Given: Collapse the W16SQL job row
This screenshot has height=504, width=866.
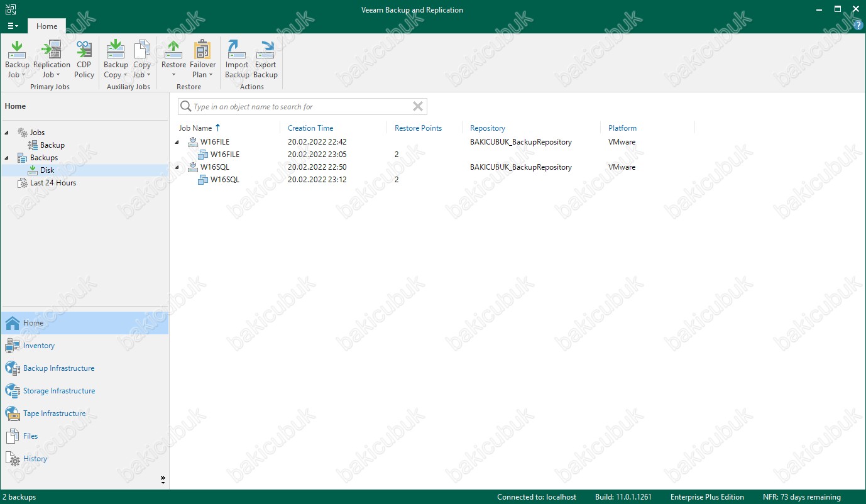Looking at the screenshot, I should point(177,167).
